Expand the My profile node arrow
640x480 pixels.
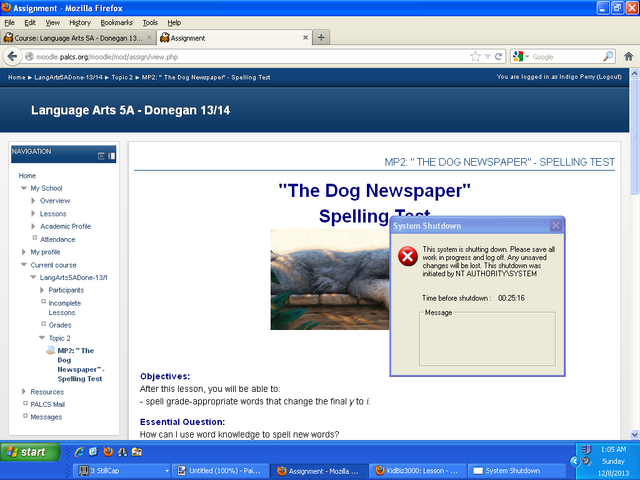(24, 252)
